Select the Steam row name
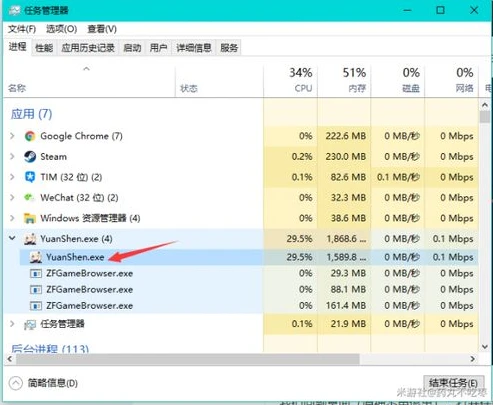The height and width of the screenshot is (405, 493). click(x=53, y=156)
